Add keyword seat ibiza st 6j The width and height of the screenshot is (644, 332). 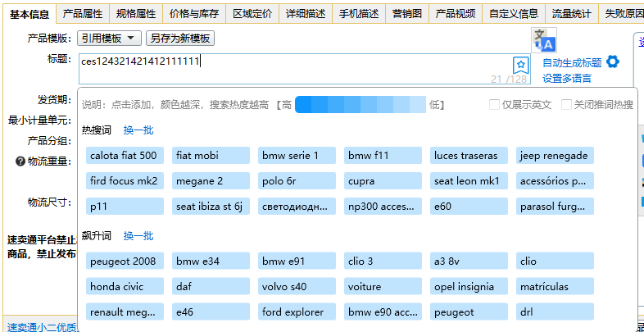[x=211, y=207]
